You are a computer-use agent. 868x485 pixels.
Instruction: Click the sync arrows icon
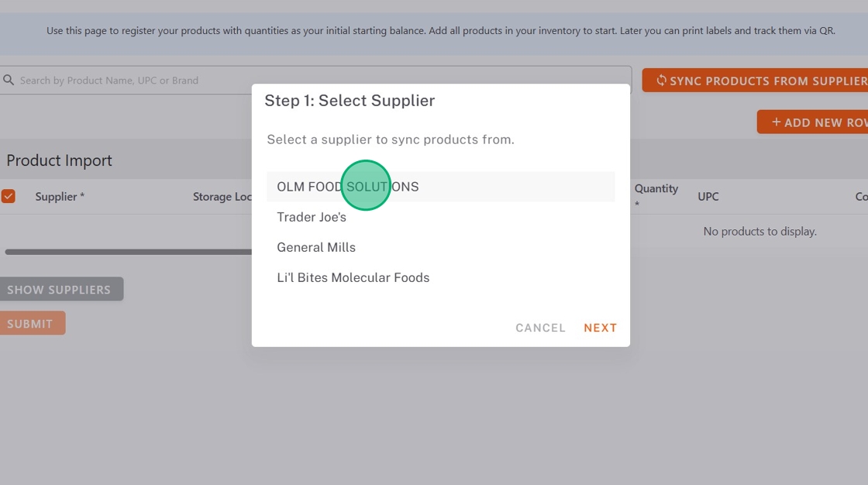[x=661, y=81]
